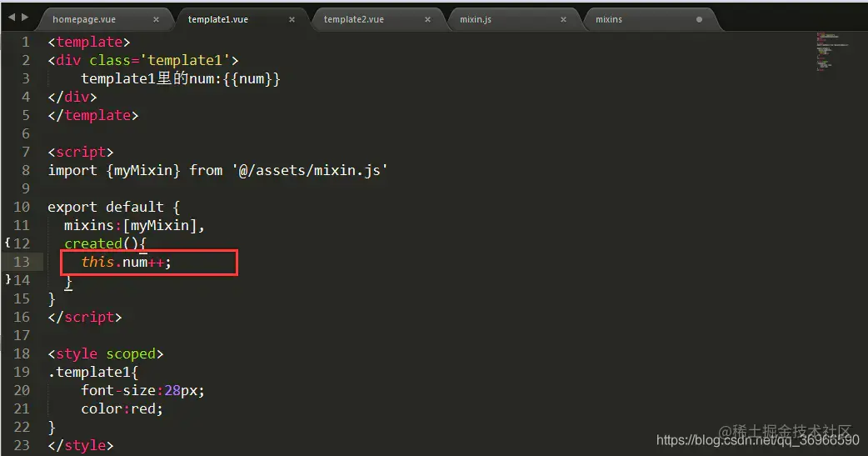Go to previous tab with left arrow
The height and width of the screenshot is (456, 868).
pyautogui.click(x=12, y=18)
